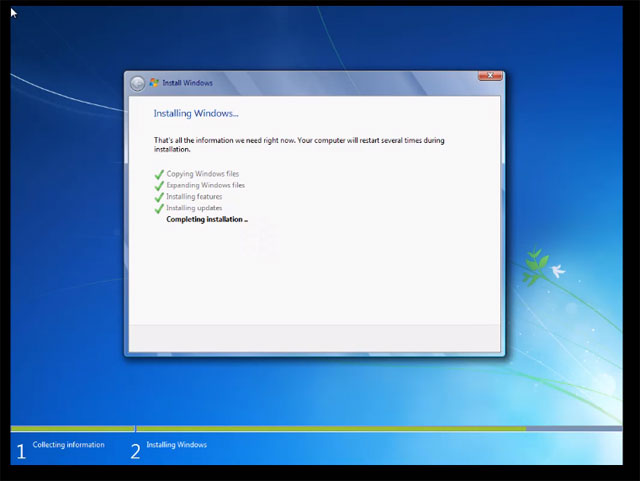This screenshot has height=481, width=640.
Task: Click the back arrow in Install Windows
Action: [x=138, y=84]
